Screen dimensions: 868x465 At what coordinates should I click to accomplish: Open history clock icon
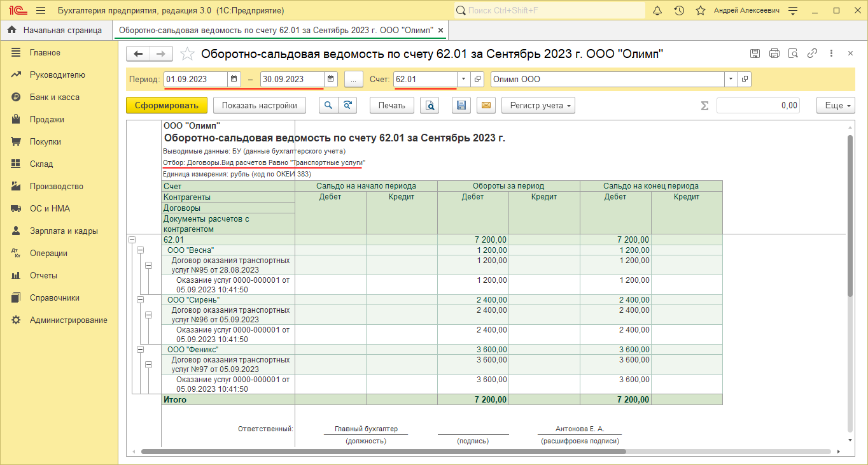[x=679, y=11]
